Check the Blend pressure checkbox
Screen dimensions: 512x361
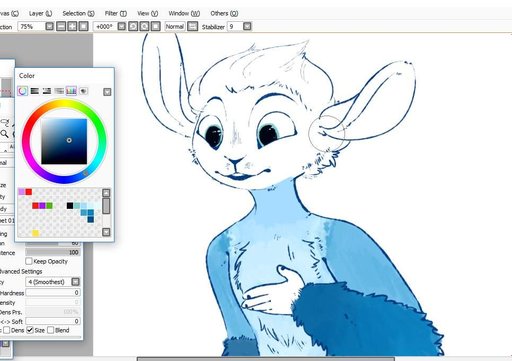pos(50,330)
